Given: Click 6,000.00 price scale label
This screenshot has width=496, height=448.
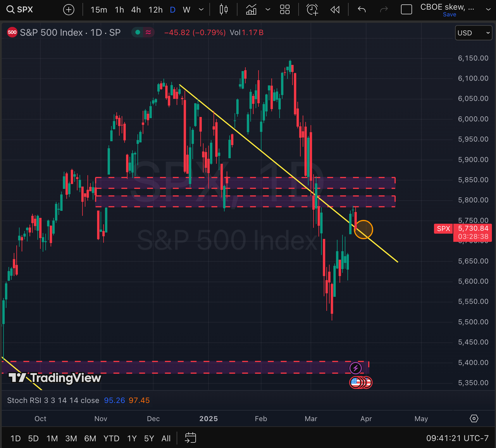Looking at the screenshot, I should coord(473,119).
